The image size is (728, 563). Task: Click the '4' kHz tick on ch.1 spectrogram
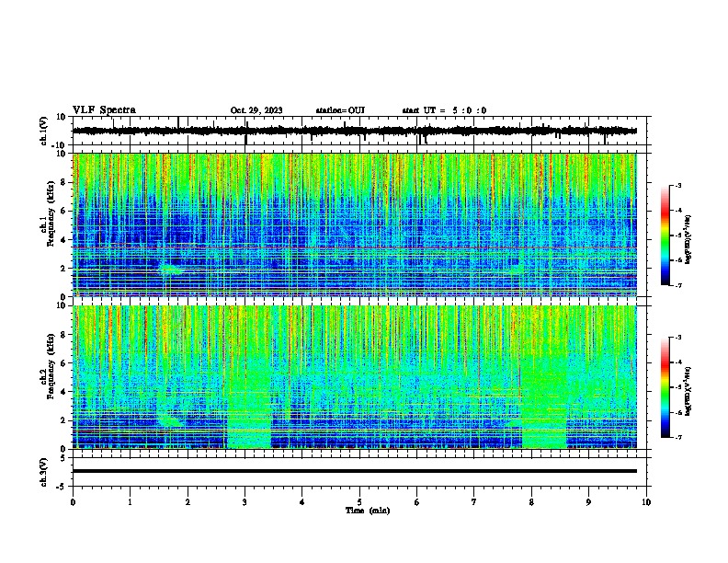coord(64,240)
